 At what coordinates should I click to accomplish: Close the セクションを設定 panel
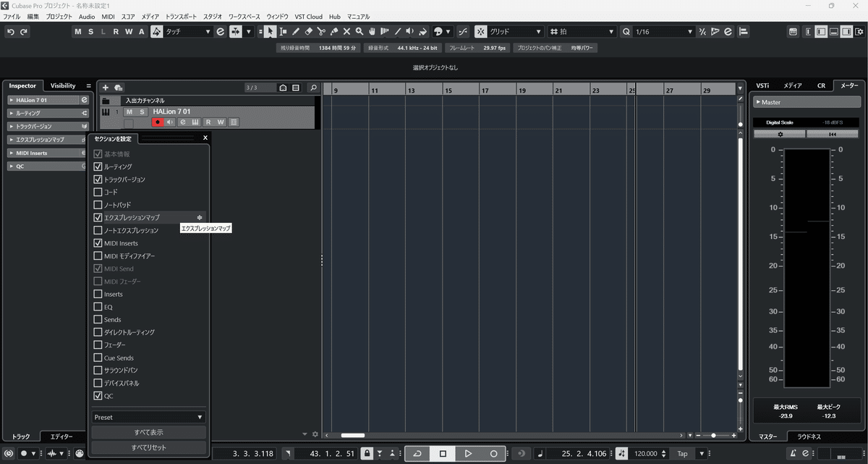tap(205, 137)
